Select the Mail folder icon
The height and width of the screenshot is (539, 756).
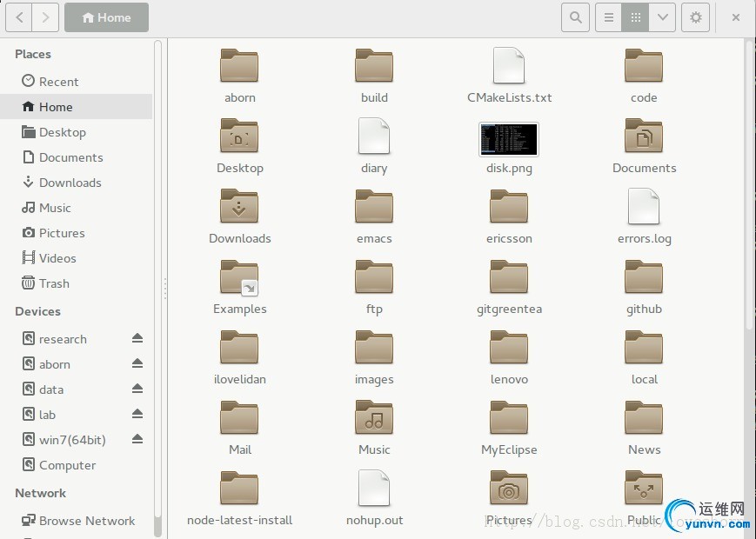239,417
